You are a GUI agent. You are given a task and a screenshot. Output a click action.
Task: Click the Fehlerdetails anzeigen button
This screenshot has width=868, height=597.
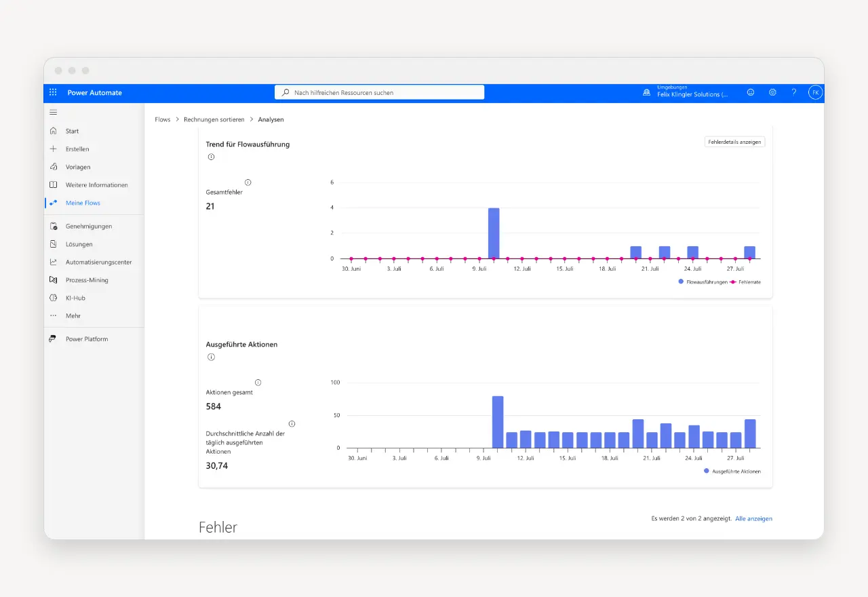coord(734,142)
